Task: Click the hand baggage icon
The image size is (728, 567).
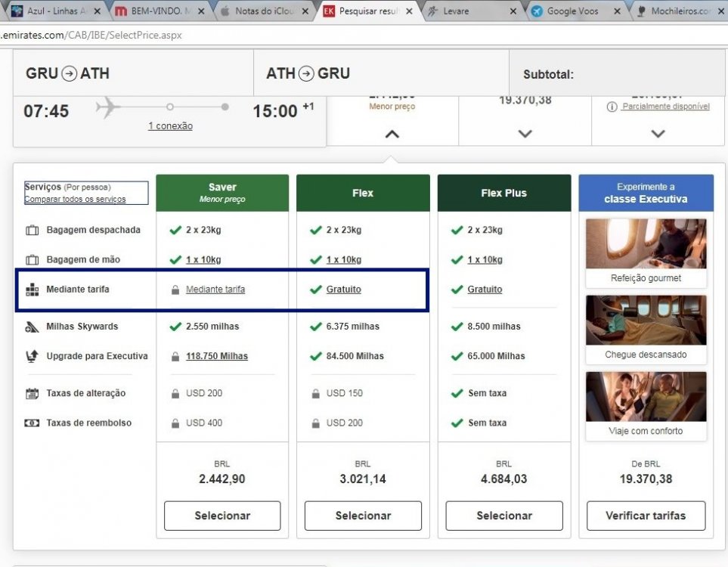Action: coord(32,259)
